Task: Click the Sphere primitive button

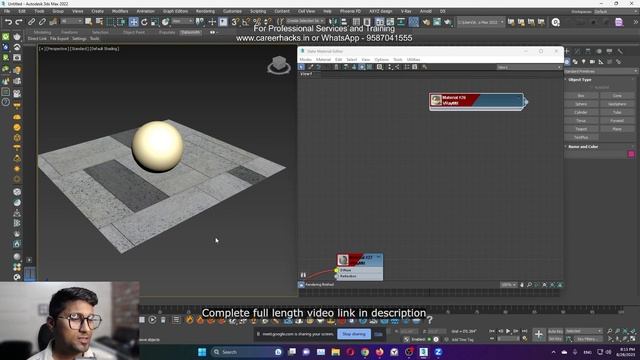Action: pyautogui.click(x=581, y=104)
